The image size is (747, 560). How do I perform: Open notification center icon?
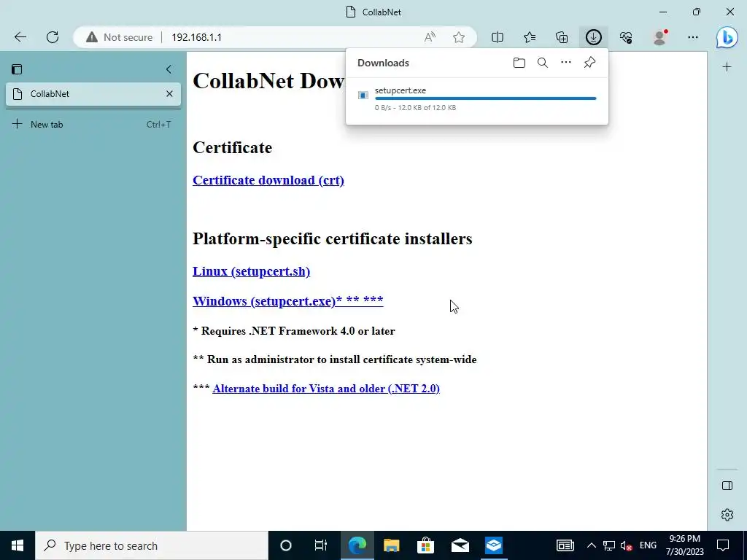723,545
